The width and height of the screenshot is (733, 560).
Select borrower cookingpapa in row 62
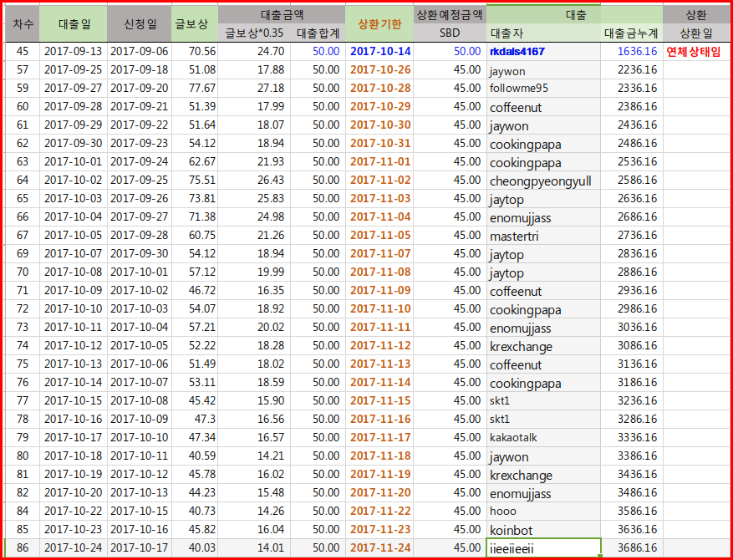click(543, 144)
